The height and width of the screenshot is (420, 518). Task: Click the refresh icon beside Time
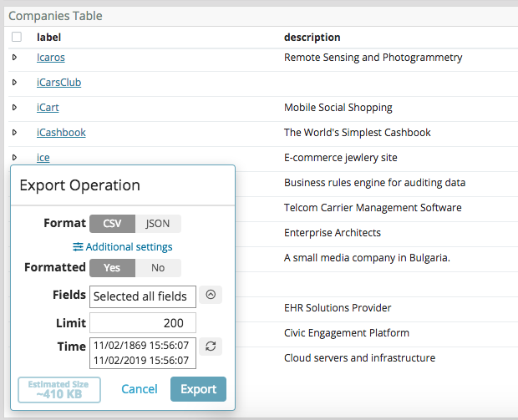(x=211, y=347)
